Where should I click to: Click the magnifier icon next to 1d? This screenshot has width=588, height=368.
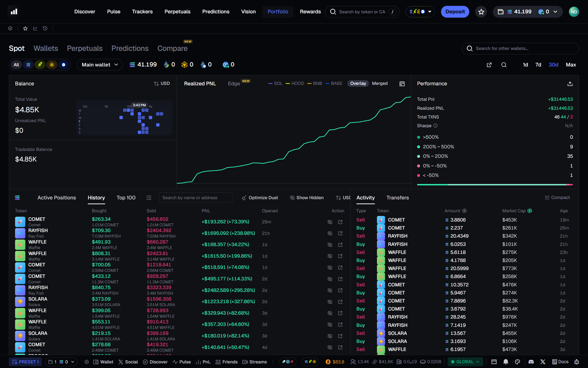point(504,65)
